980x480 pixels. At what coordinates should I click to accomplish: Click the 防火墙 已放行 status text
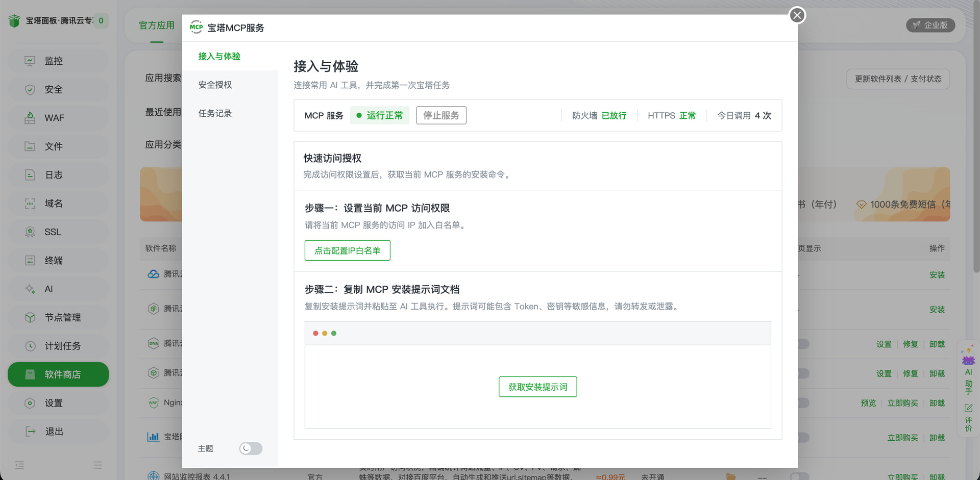599,115
